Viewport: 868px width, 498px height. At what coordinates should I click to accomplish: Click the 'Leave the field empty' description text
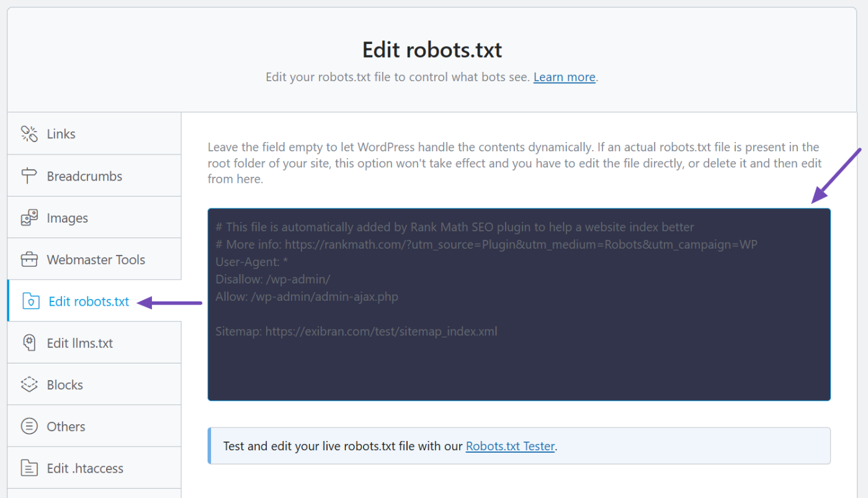514,163
